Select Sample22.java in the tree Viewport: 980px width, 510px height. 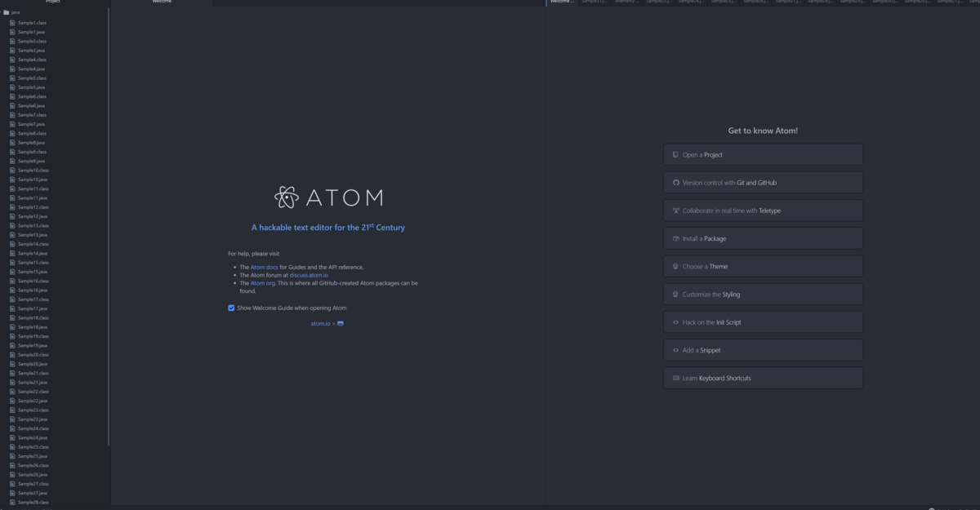click(33, 401)
